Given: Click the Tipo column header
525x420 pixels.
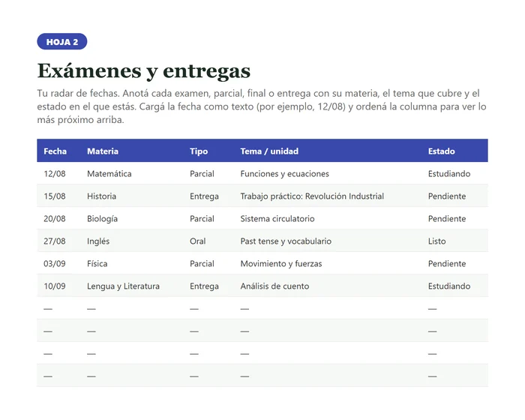Looking at the screenshot, I should 199,151.
